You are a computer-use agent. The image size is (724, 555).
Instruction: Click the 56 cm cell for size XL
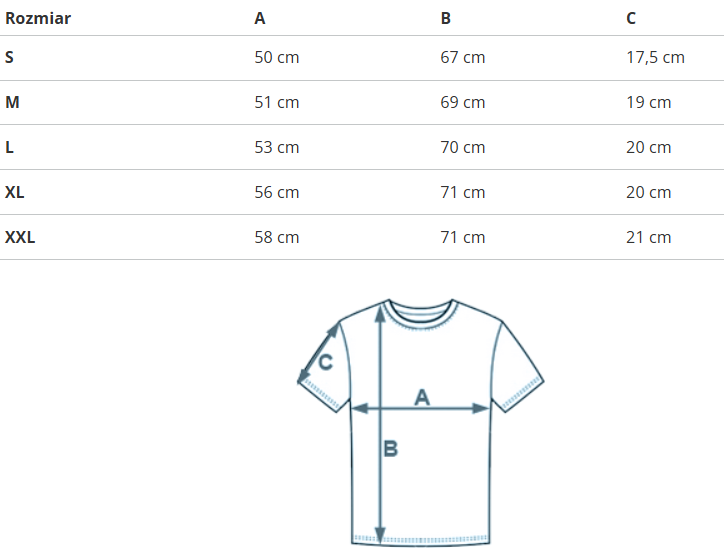point(277,192)
